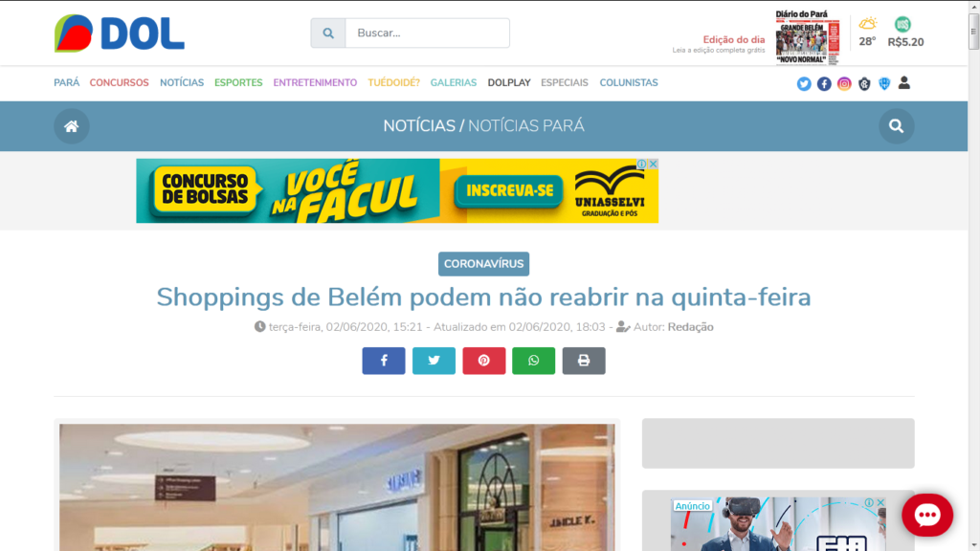Close the UNIASSELVI banner ad
Image resolution: width=980 pixels, height=551 pixels.
(653, 164)
